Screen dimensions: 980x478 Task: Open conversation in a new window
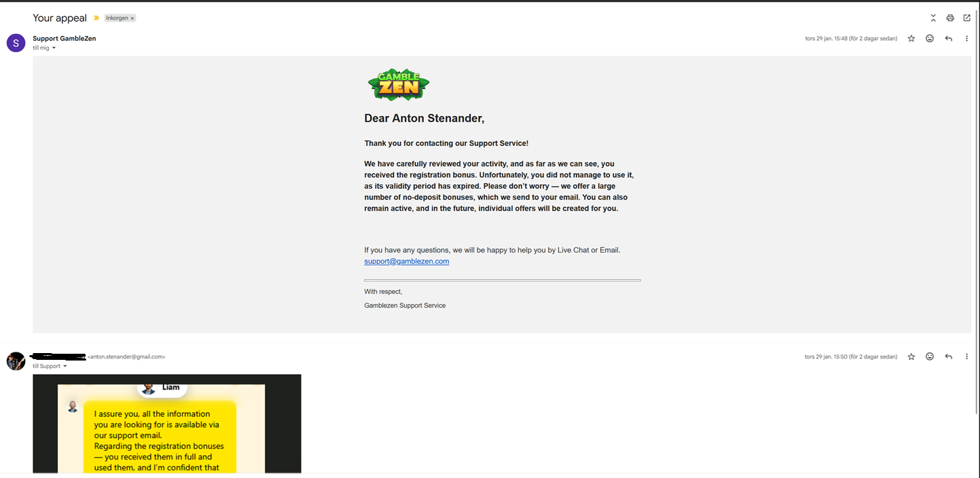pos(967,18)
